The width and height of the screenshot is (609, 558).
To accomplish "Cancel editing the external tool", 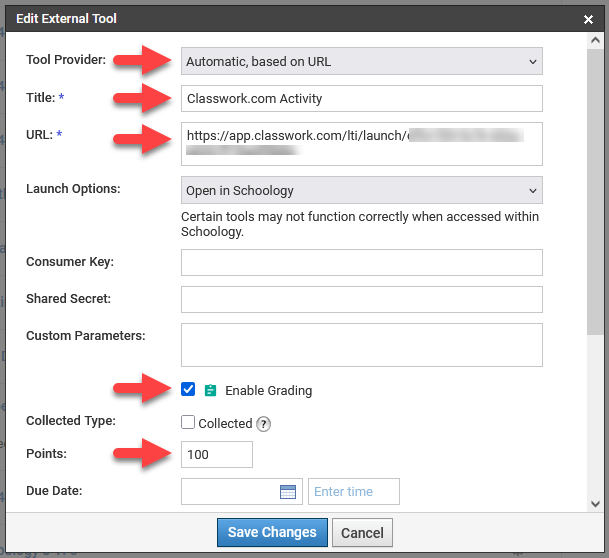I will (x=362, y=532).
